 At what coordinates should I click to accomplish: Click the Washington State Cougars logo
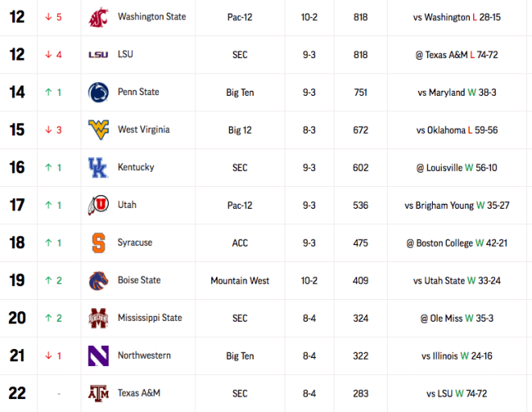pos(98,17)
